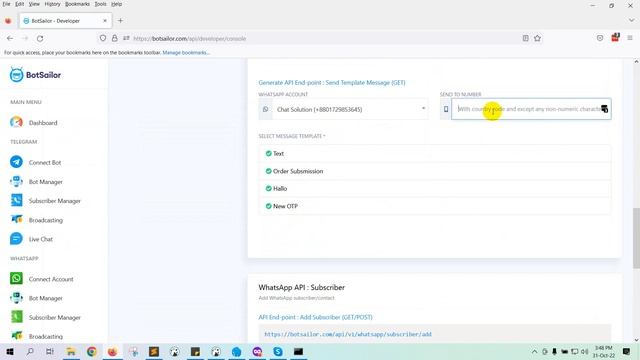Screen dimensions: 640x360
Task: Click the site padlock security icon
Action: pos(115,38)
